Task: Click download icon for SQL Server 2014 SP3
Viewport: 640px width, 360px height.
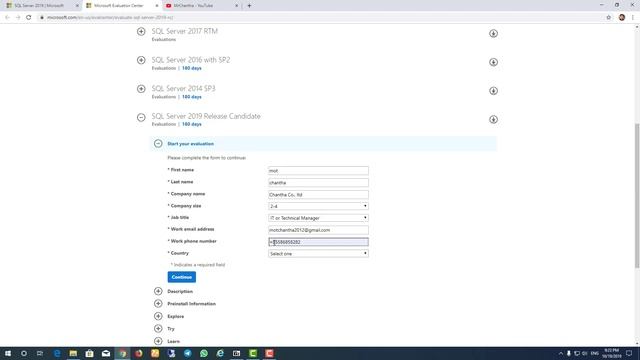Action: click(x=493, y=91)
